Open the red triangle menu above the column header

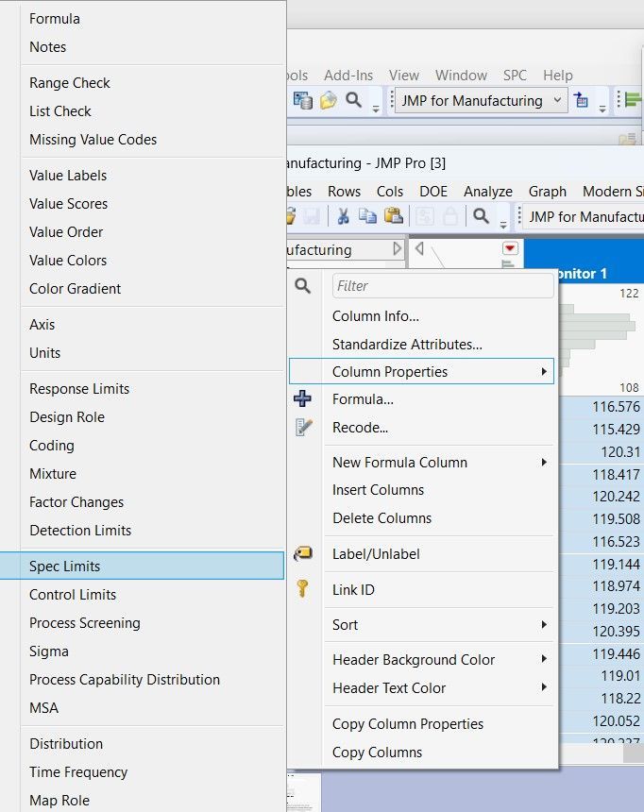click(511, 248)
